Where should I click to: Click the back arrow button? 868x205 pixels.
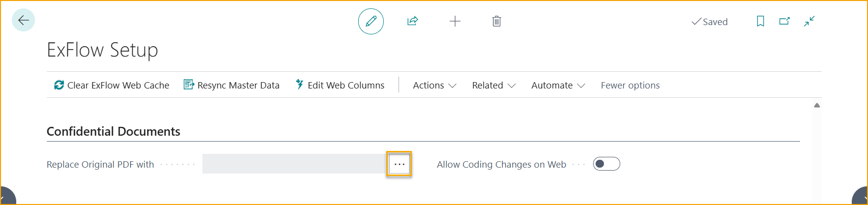pos(23,20)
